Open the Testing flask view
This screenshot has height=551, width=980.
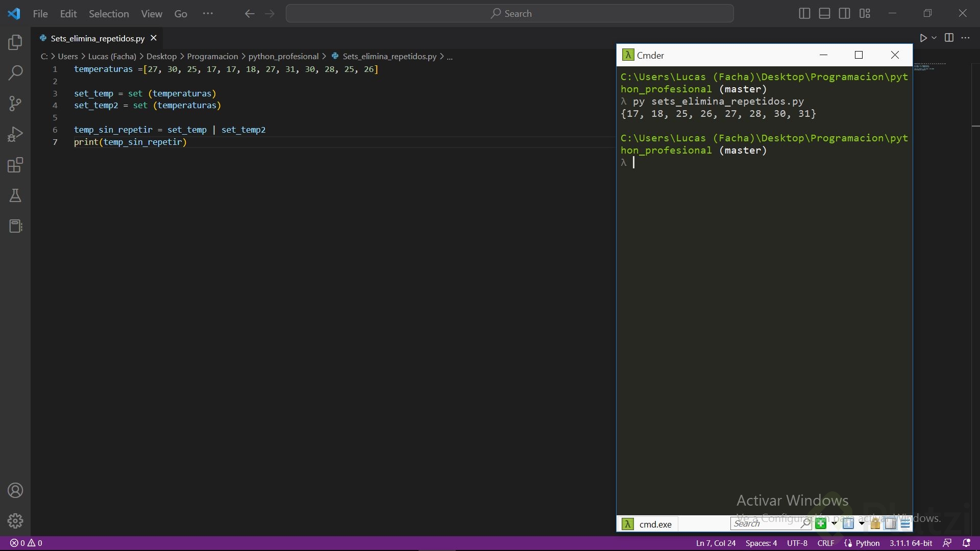(15, 195)
